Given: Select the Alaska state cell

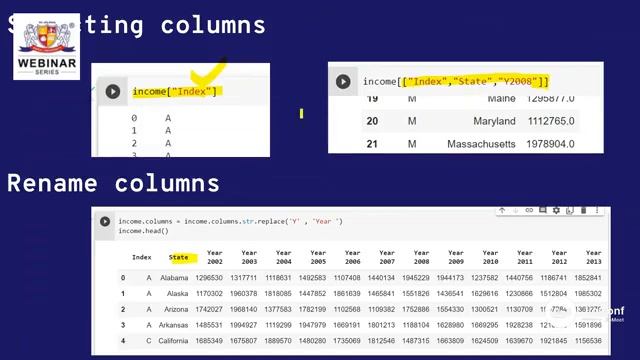Looking at the screenshot, I should pyautogui.click(x=178, y=293).
